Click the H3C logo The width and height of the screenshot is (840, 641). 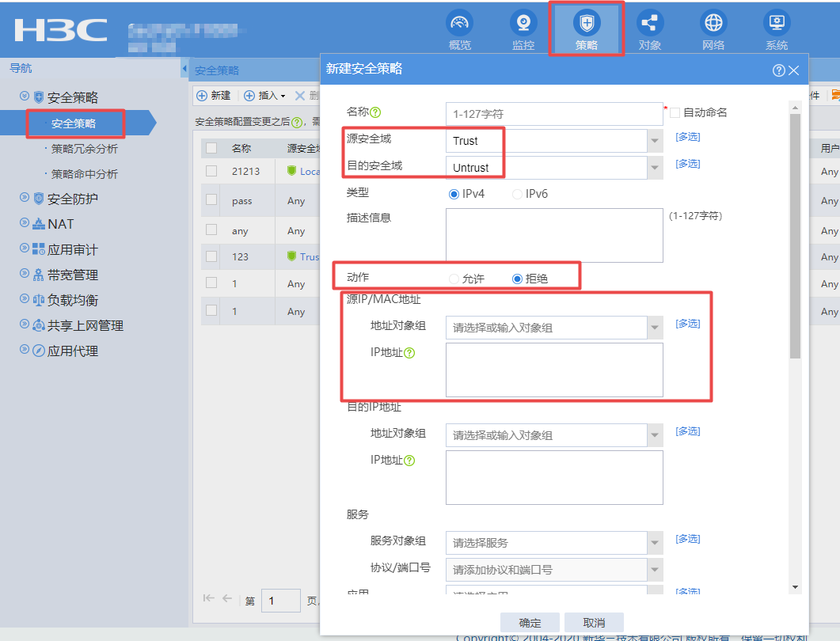pos(60,30)
